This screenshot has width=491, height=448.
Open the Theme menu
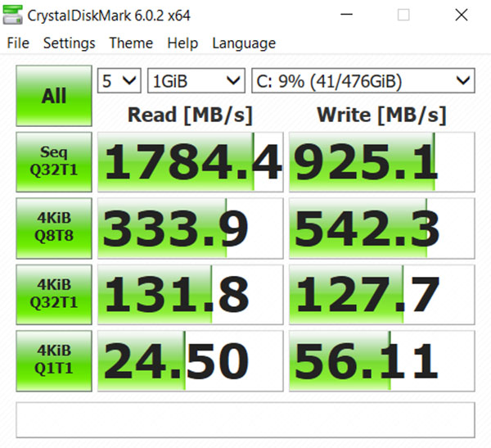(131, 43)
